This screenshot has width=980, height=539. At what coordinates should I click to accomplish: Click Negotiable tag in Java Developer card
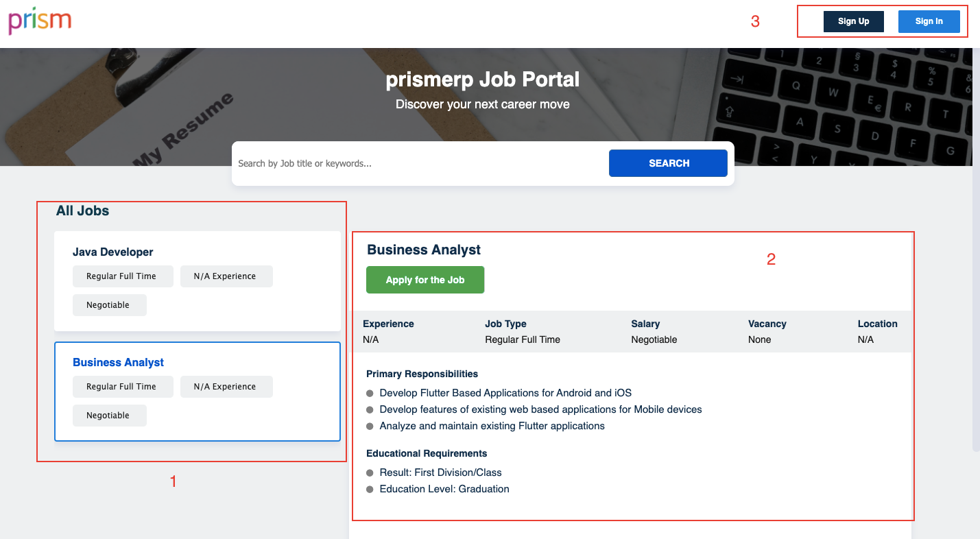[x=108, y=305]
